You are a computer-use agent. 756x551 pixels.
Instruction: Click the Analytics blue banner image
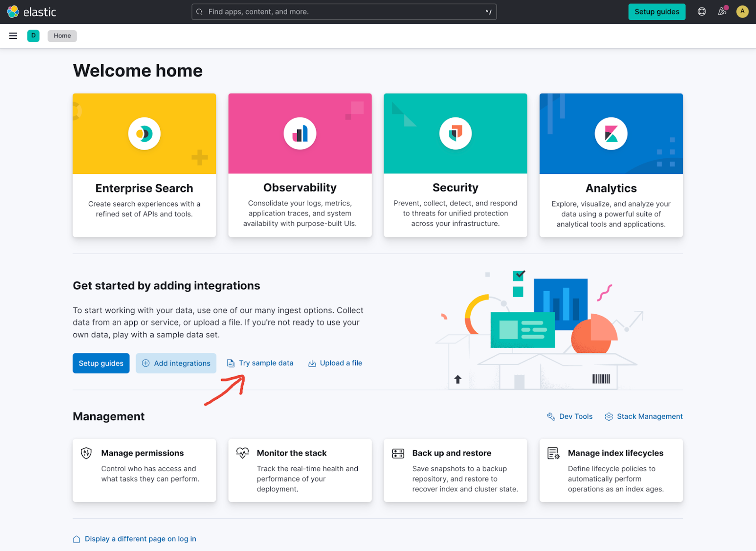tap(611, 134)
